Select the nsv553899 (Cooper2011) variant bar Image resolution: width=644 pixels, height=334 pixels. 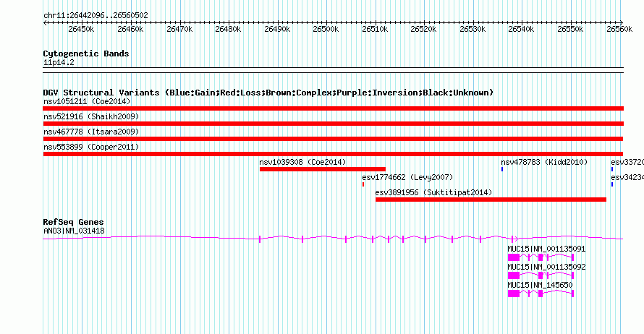(333, 154)
